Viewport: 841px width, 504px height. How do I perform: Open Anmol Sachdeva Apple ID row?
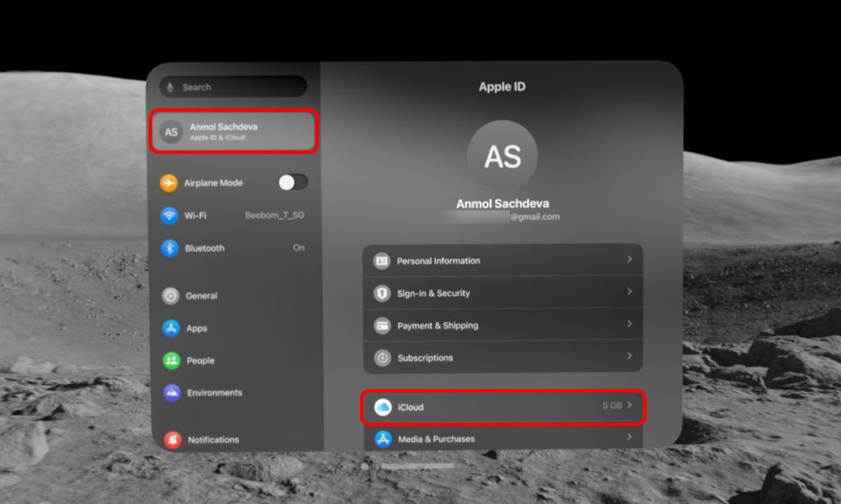[233, 132]
